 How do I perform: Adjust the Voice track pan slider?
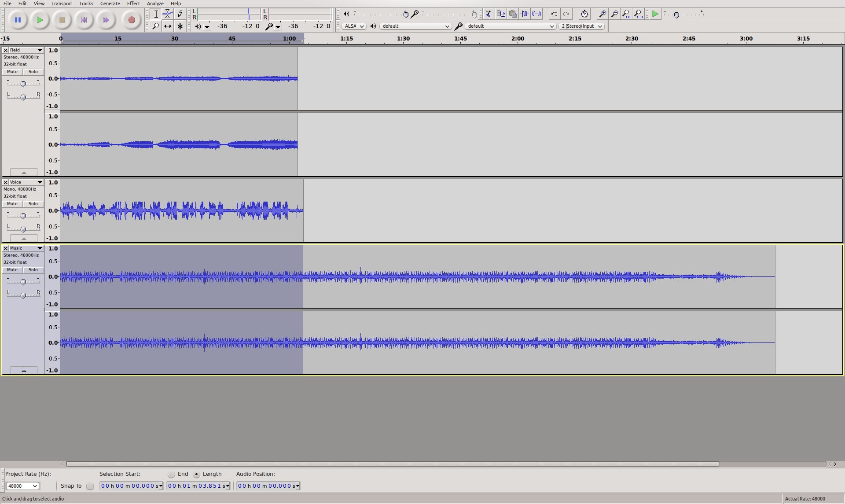pos(23,228)
